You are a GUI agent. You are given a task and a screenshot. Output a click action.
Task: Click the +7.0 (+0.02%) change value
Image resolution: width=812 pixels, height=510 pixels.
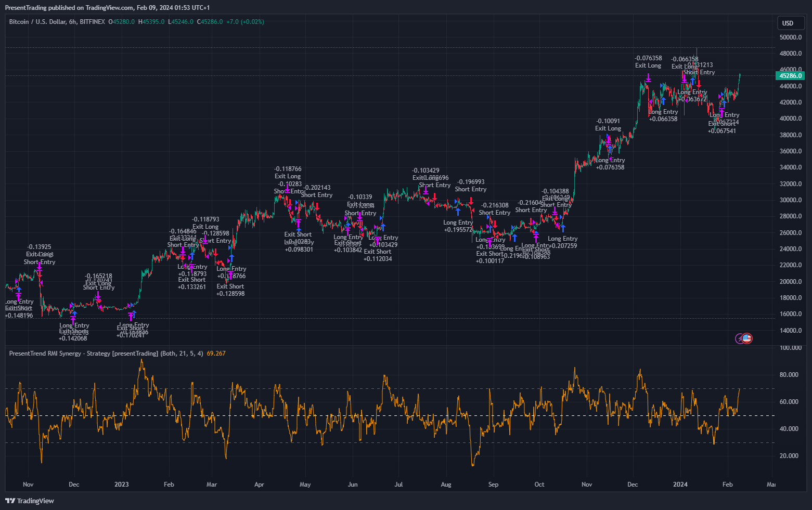(245, 22)
